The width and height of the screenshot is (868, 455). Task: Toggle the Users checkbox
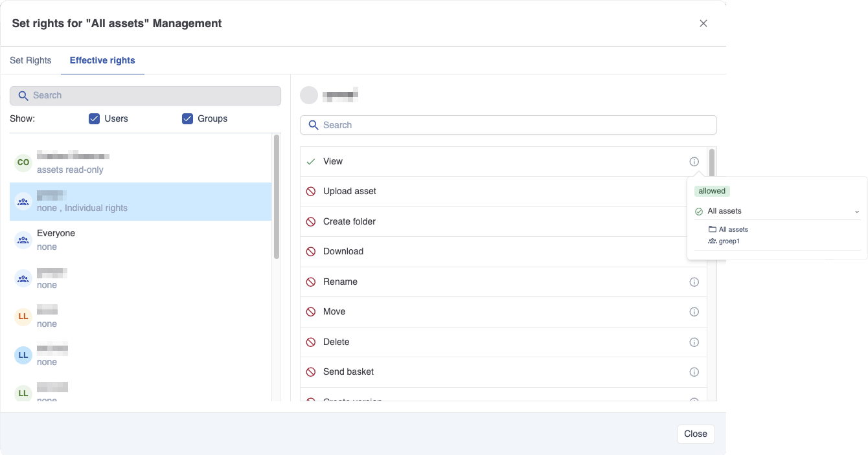(95, 119)
